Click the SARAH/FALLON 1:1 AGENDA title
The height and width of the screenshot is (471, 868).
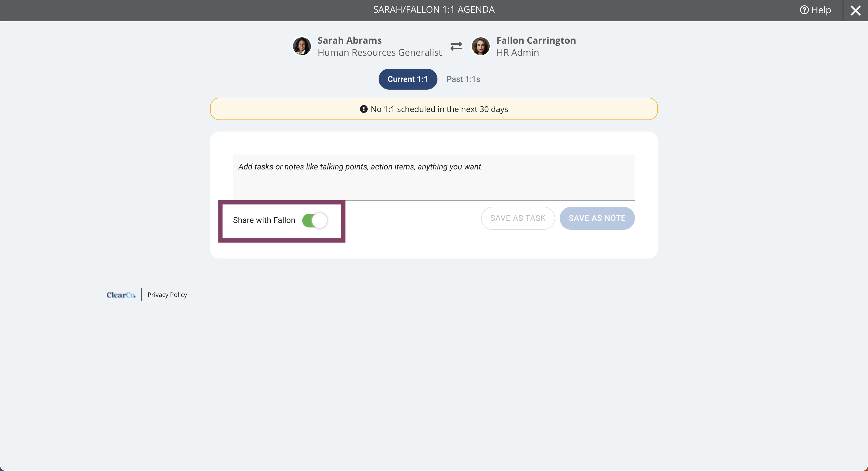pyautogui.click(x=434, y=9)
